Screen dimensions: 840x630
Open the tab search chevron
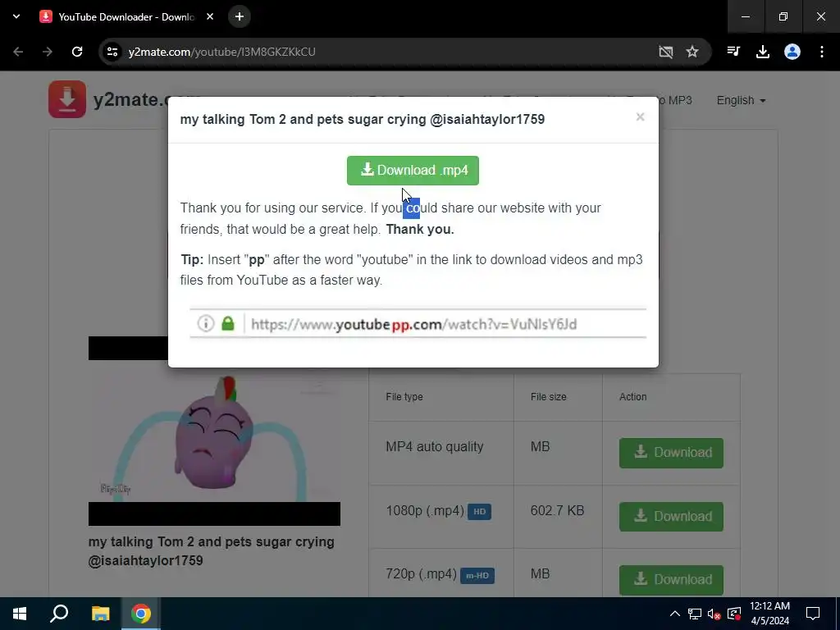(x=16, y=16)
